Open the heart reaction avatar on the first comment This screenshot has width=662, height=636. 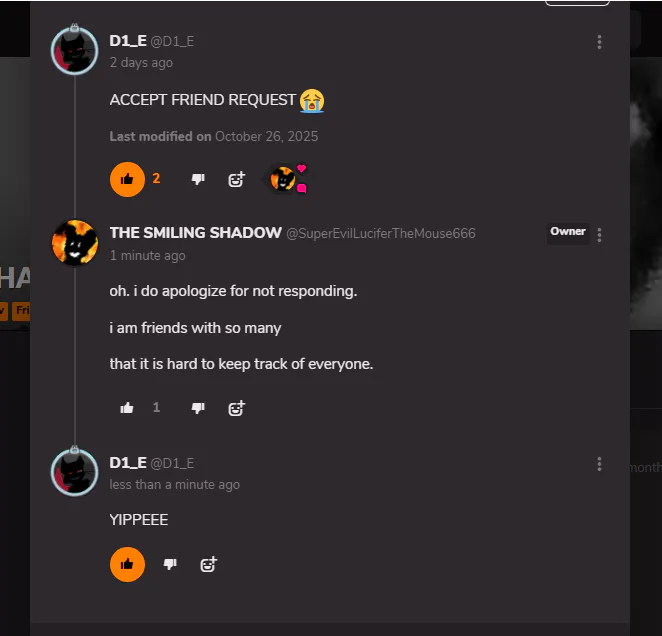(283, 179)
